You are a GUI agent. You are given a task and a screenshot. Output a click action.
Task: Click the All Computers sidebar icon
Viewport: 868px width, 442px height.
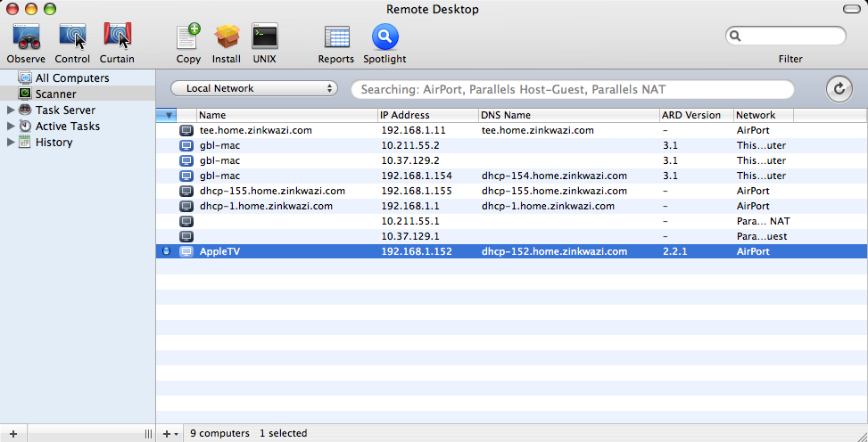coord(25,78)
